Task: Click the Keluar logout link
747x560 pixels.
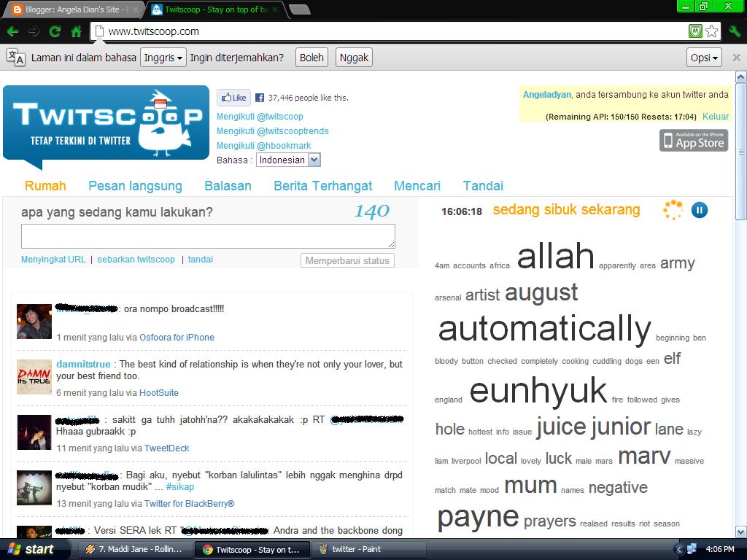Action: pos(715,117)
